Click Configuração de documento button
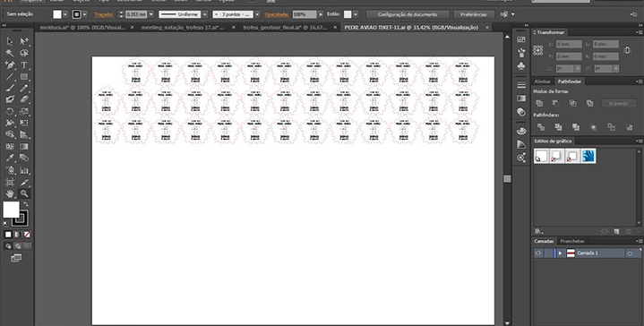644x326 pixels. (408, 14)
